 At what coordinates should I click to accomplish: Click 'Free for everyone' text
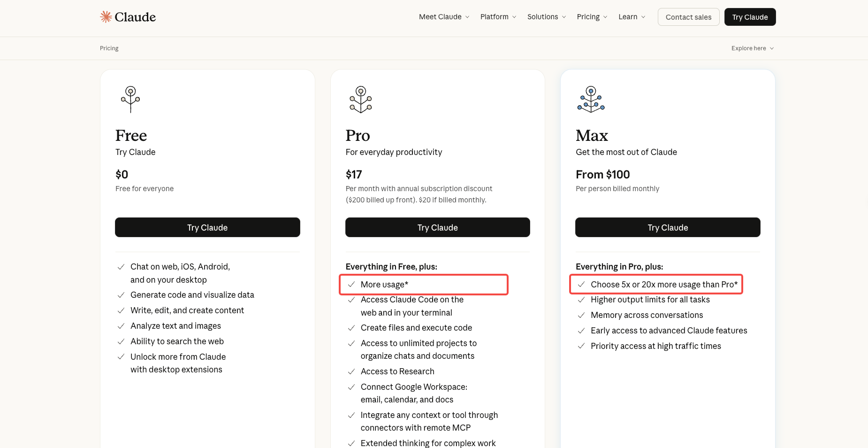145,189
